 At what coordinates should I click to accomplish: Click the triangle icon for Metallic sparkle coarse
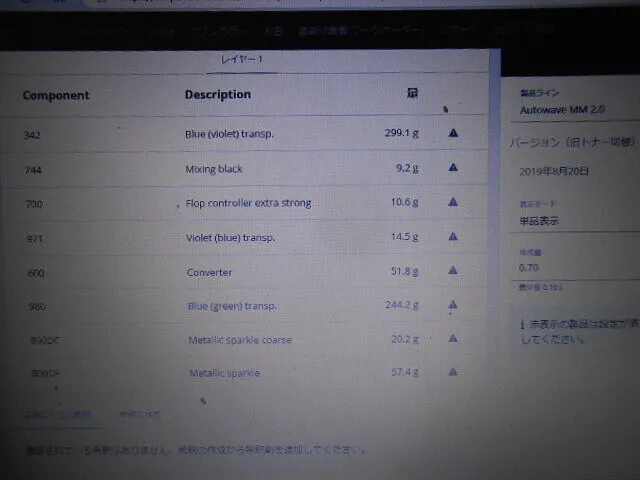[x=453, y=339]
